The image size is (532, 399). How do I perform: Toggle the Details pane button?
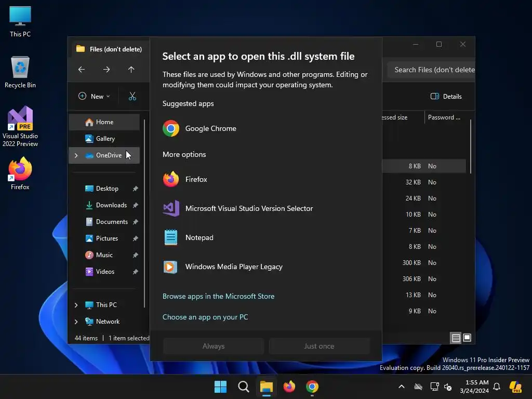446,96
